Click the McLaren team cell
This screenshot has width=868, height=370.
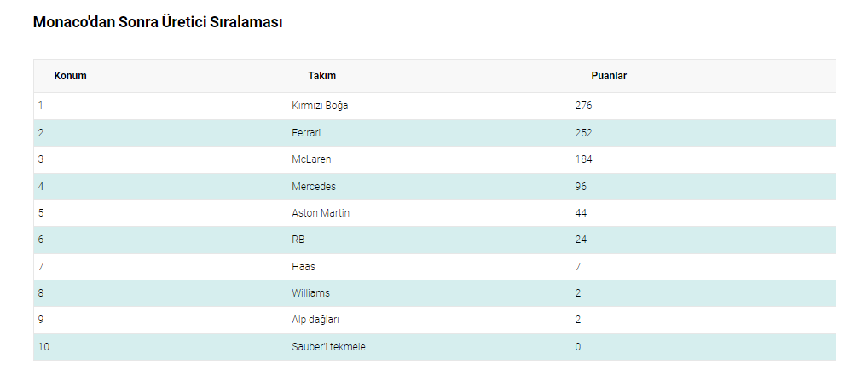[311, 159]
